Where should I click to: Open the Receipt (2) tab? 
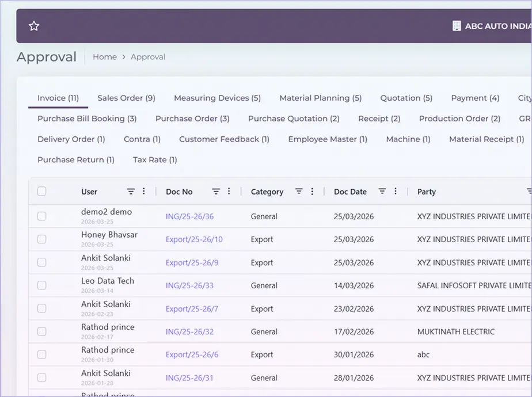click(379, 119)
